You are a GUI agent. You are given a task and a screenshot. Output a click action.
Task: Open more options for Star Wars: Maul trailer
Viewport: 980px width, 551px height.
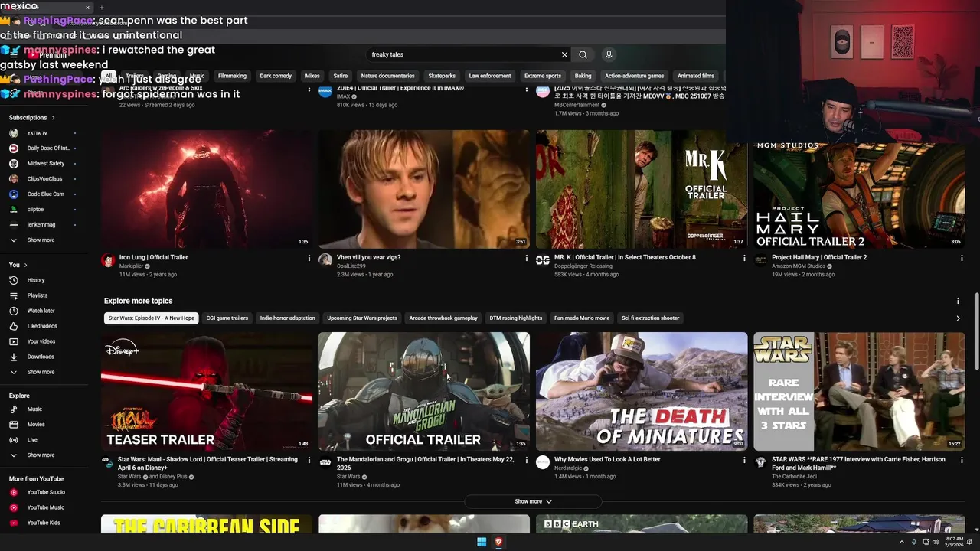point(309,460)
